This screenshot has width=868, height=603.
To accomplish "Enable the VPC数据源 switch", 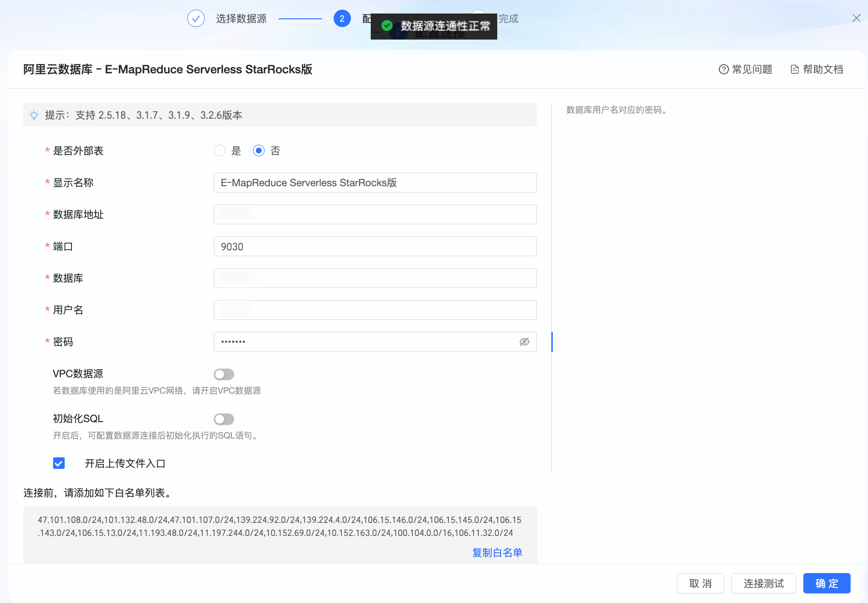I will click(x=224, y=374).
